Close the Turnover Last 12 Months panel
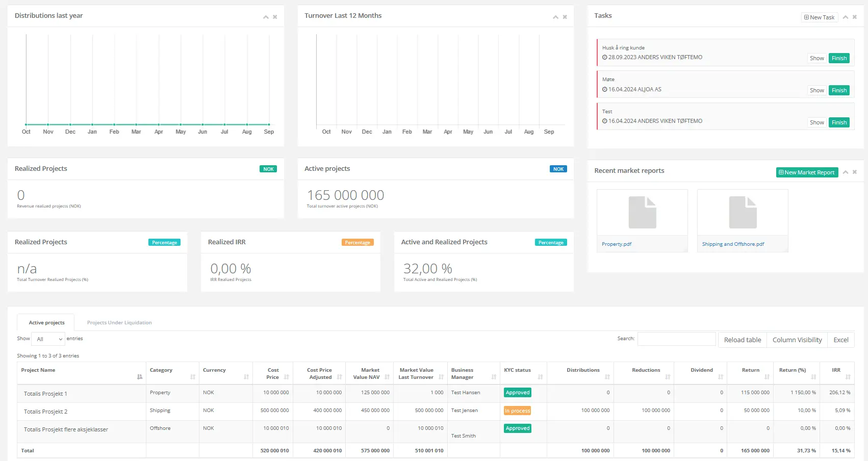 (x=565, y=17)
